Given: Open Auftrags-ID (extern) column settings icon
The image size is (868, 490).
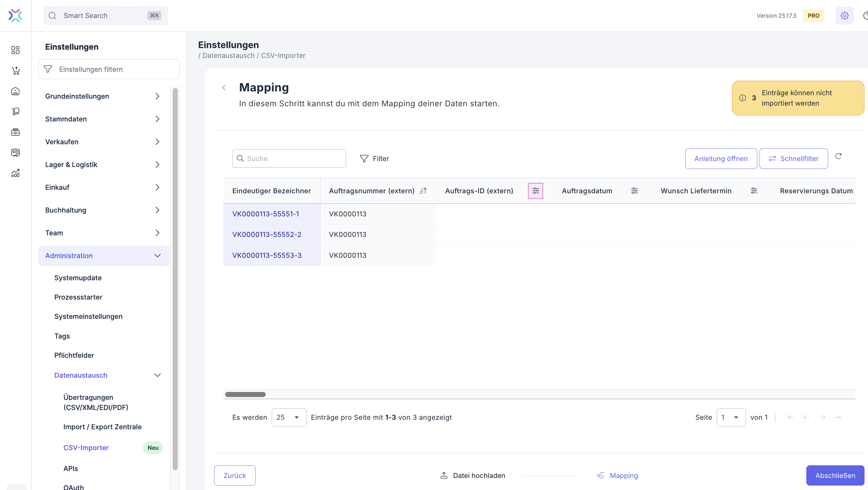Looking at the screenshot, I should point(536,191).
